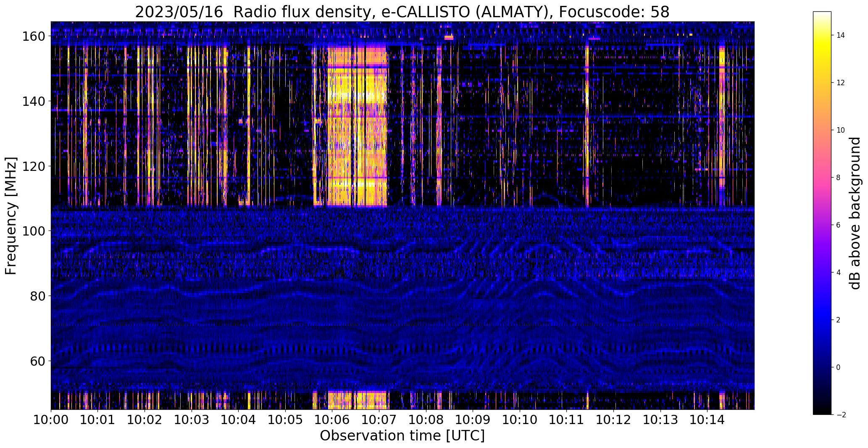Click the 100 frequency tick label

coord(33,231)
